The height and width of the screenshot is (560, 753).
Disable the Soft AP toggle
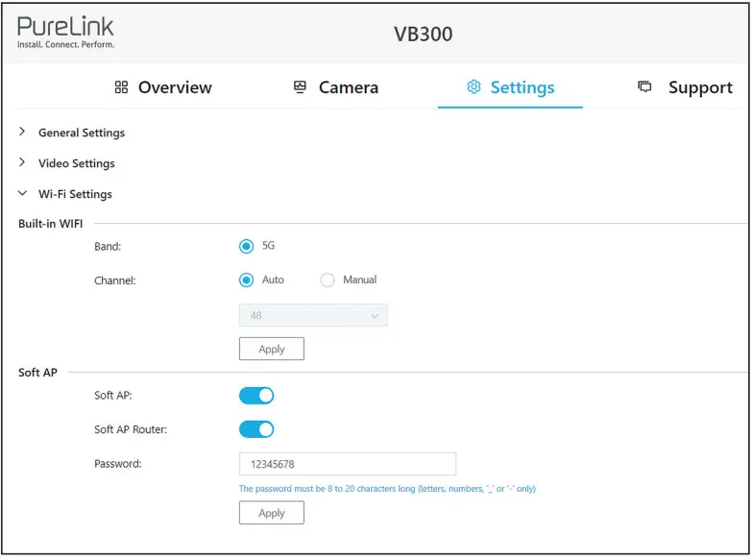tap(256, 396)
